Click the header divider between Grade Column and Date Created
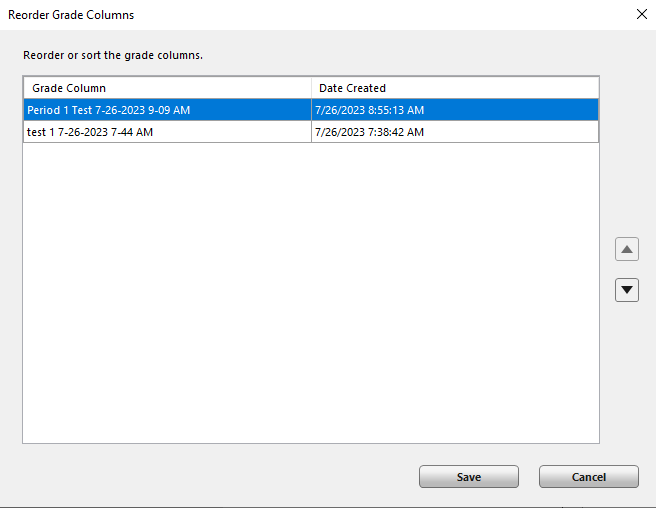Image resolution: width=656 pixels, height=508 pixels. 311,88
